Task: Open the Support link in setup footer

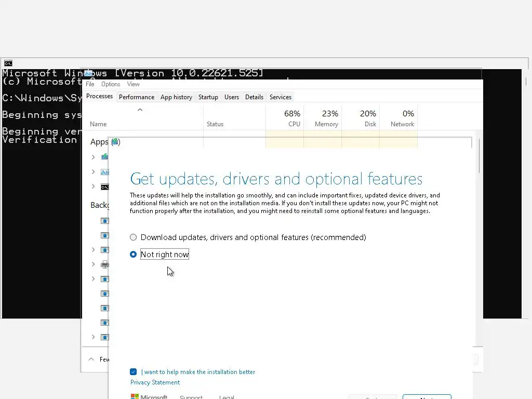Action: 191,397
